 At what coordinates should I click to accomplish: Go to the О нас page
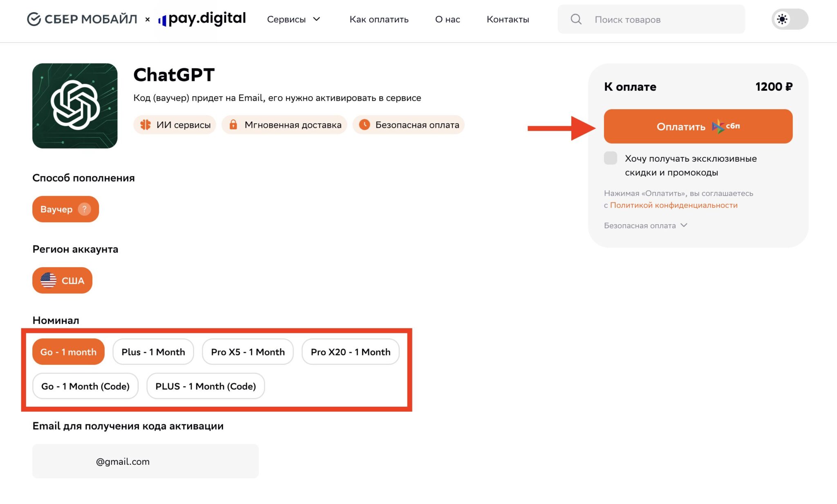(448, 19)
